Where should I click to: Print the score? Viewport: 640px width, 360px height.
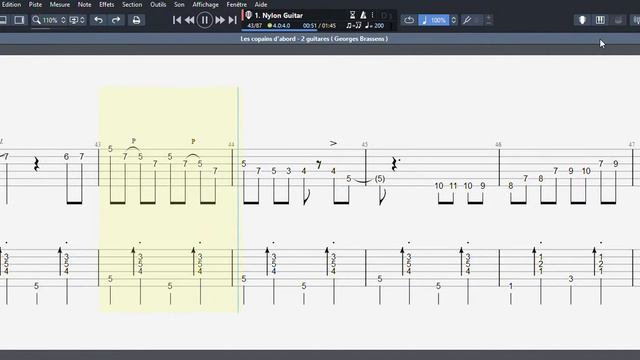pos(136,20)
